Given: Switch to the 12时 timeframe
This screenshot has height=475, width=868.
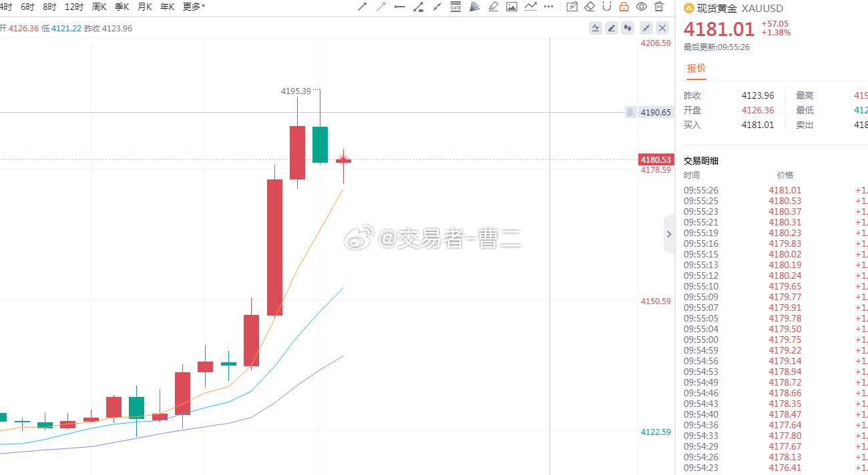Looking at the screenshot, I should (x=74, y=7).
